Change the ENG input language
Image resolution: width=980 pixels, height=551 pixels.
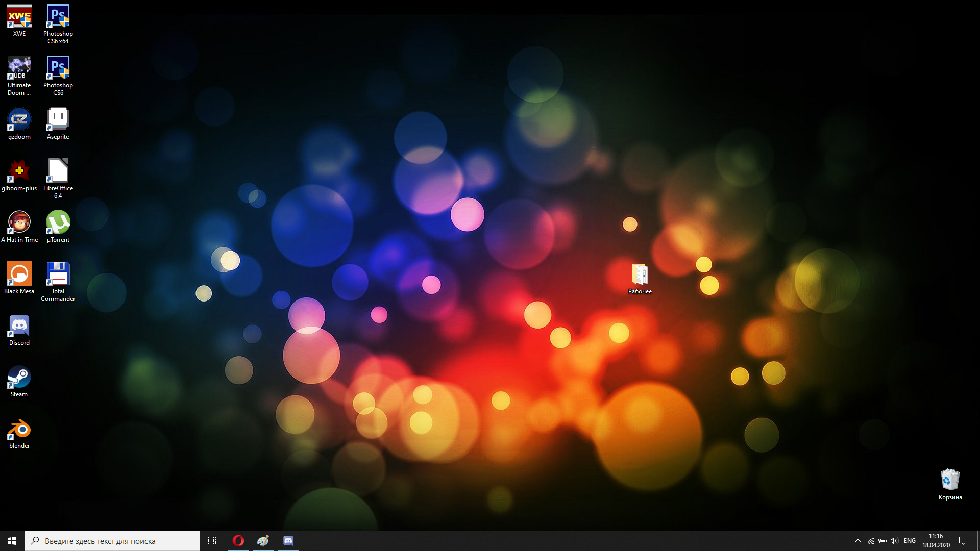click(x=910, y=541)
